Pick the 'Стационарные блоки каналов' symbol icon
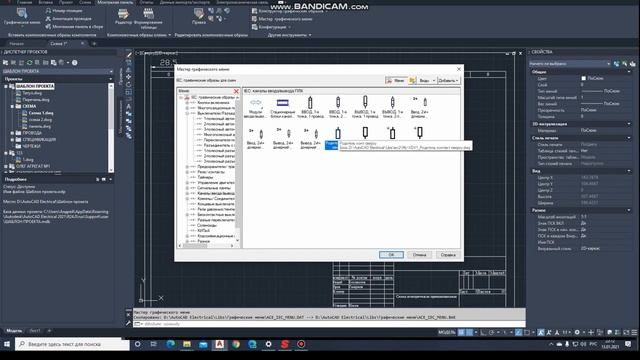Viewport: 640px width, 360px height. (x=282, y=102)
